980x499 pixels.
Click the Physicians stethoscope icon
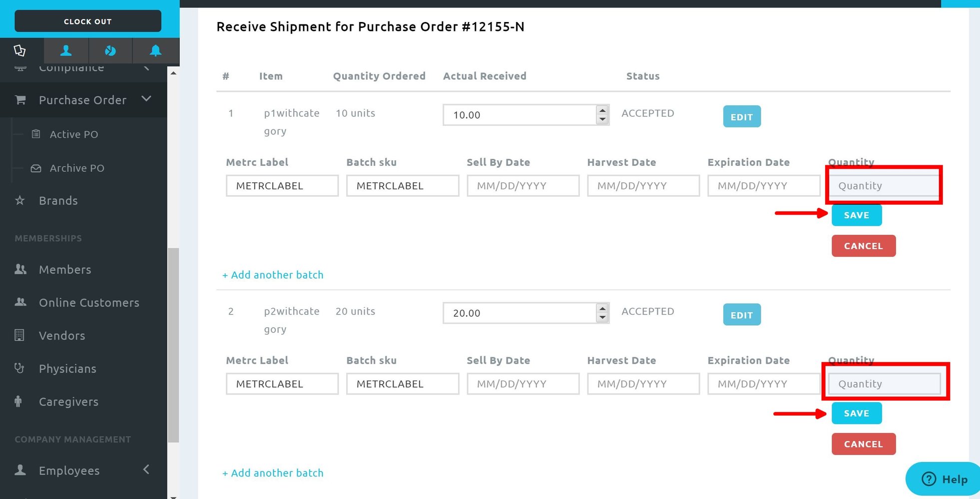coord(20,368)
